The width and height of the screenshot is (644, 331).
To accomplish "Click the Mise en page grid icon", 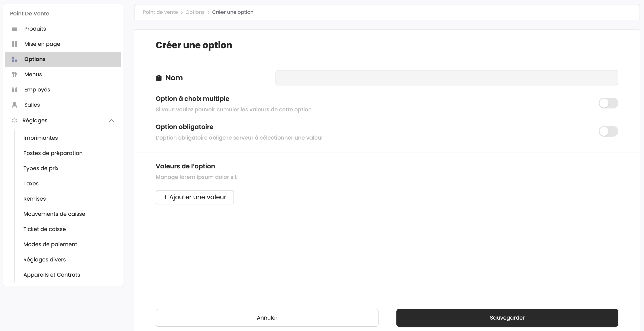I will [15, 44].
